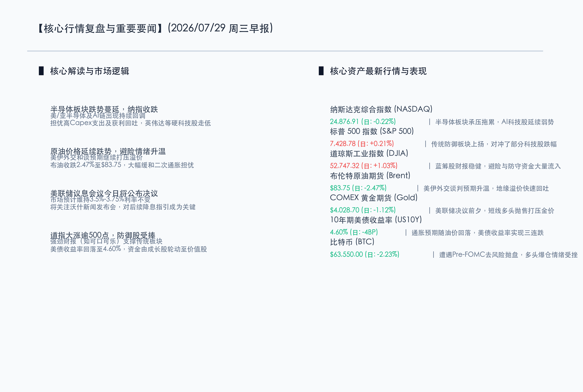Viewport: 583px width, 392px height.
Task: Click the asset name 10年期美债收益率 (US10Y)
Action: 376,220
